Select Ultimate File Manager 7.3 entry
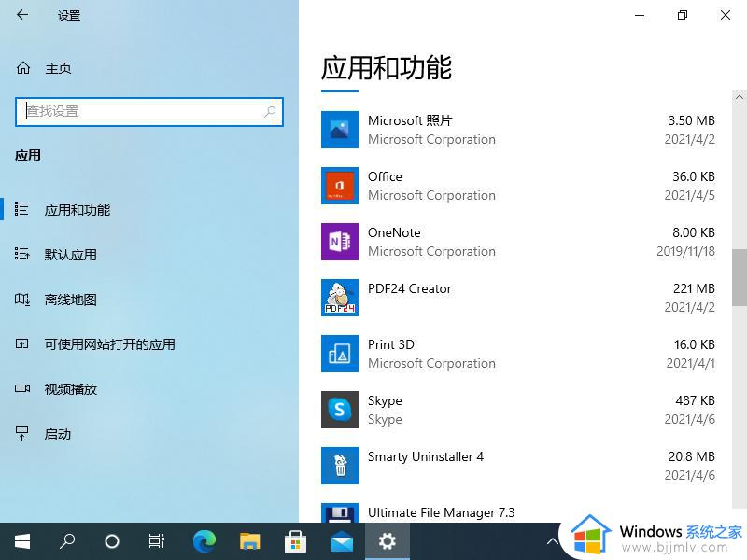 pyautogui.click(x=441, y=512)
